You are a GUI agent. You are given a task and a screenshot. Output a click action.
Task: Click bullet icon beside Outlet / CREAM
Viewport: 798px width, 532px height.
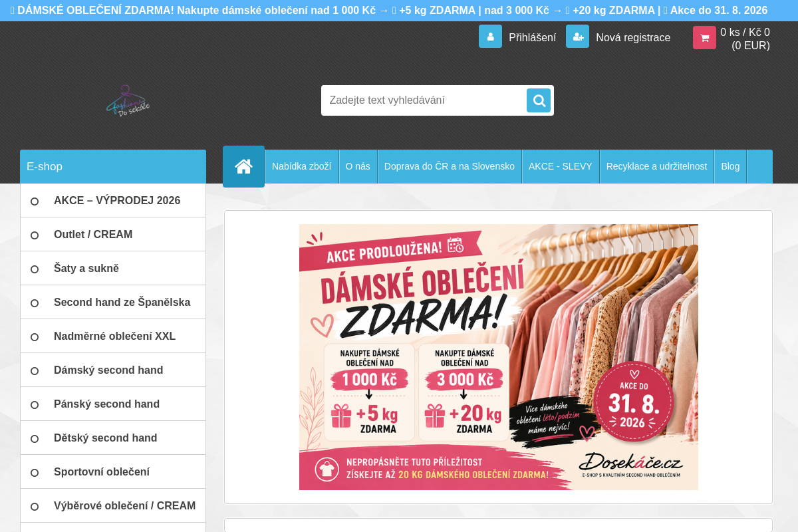pyautogui.click(x=35, y=235)
